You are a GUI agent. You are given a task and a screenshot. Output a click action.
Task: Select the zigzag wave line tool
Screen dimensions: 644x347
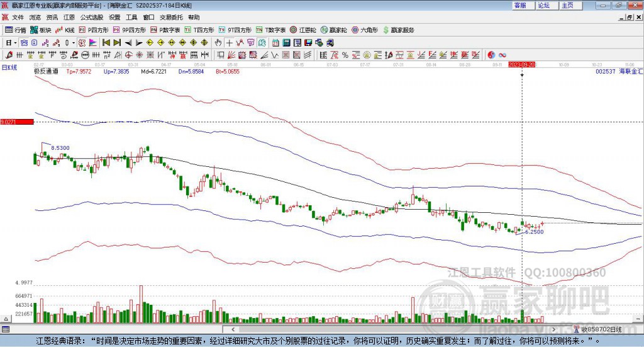tap(275, 55)
